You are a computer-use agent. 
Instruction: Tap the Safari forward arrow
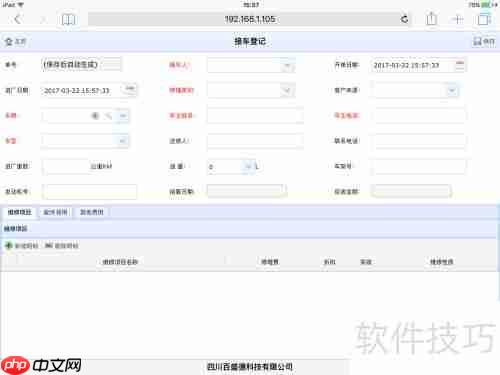pyautogui.click(x=43, y=19)
